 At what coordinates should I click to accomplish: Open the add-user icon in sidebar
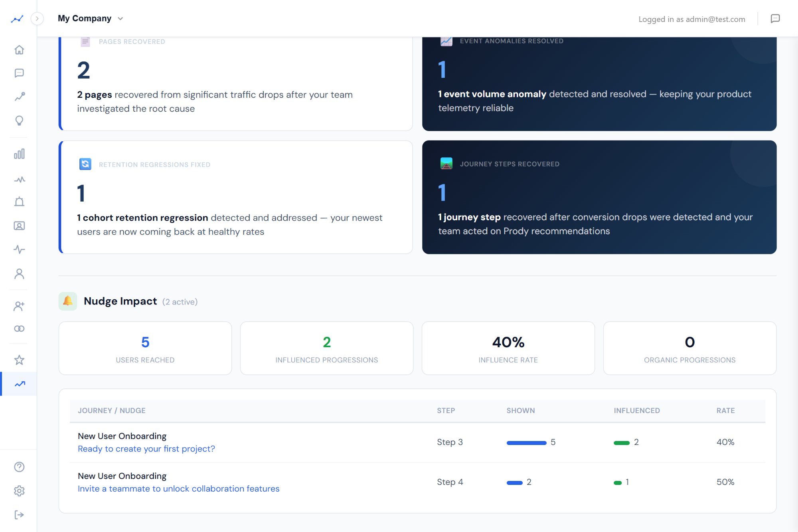(19, 306)
